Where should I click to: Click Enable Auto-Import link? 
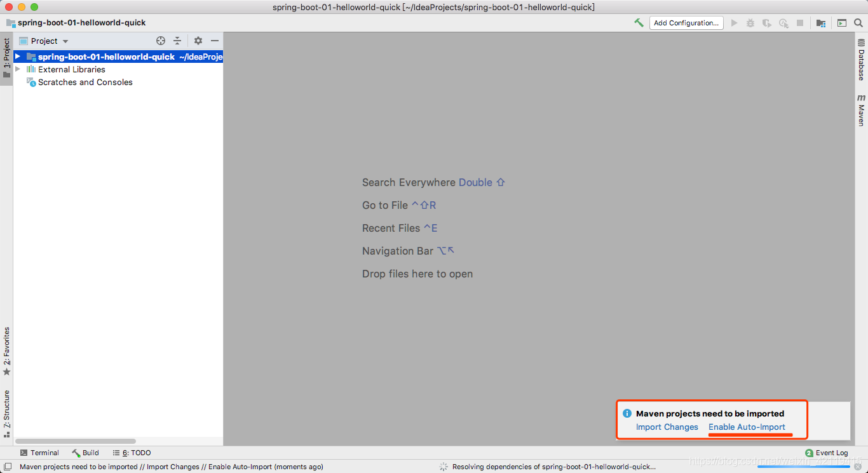(747, 427)
